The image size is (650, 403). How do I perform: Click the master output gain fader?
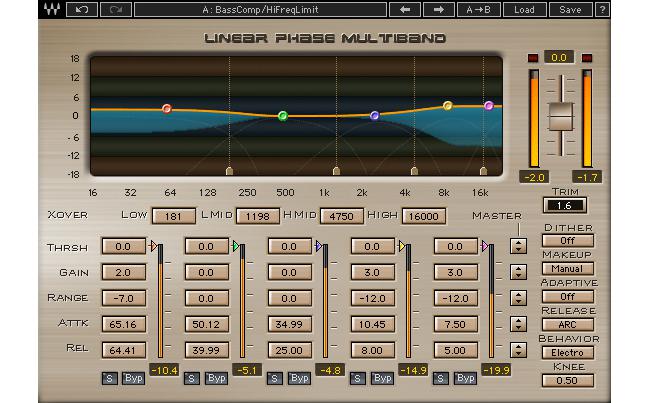pyautogui.click(x=561, y=115)
